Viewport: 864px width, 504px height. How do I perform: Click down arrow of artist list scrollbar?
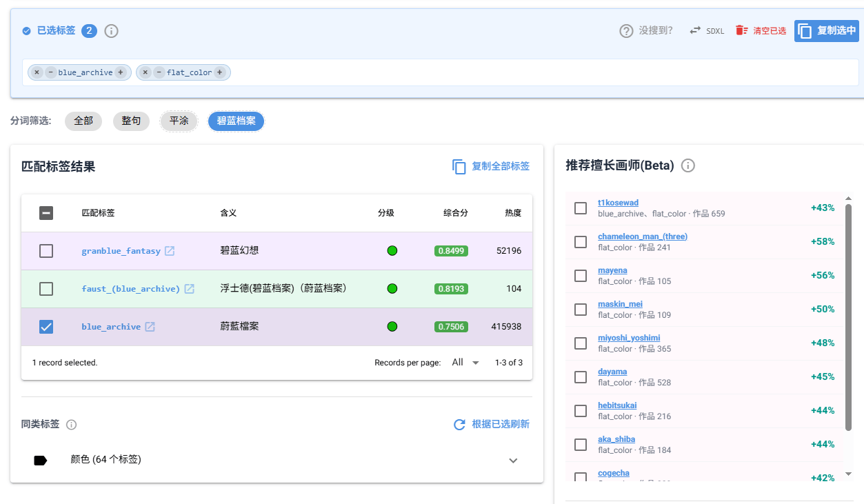point(849,474)
